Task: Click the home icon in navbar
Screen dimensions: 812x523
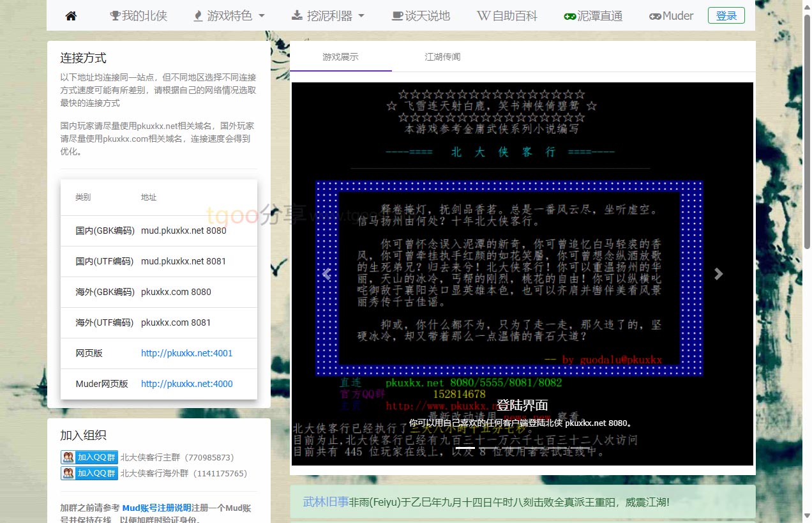Action: click(x=71, y=16)
